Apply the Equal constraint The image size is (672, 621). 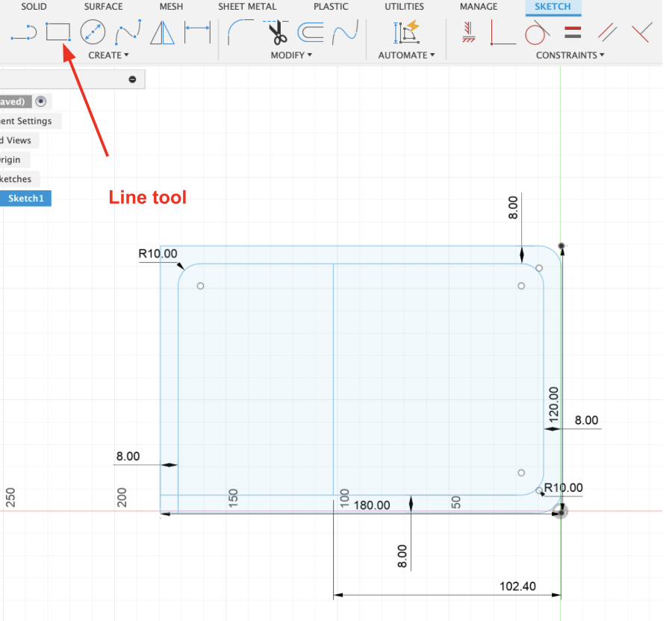(573, 33)
